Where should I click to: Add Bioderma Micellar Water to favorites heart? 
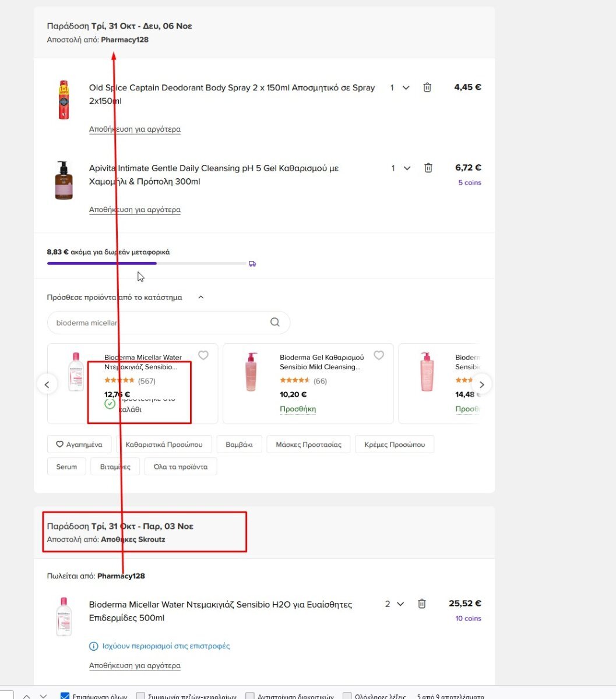pyautogui.click(x=203, y=355)
